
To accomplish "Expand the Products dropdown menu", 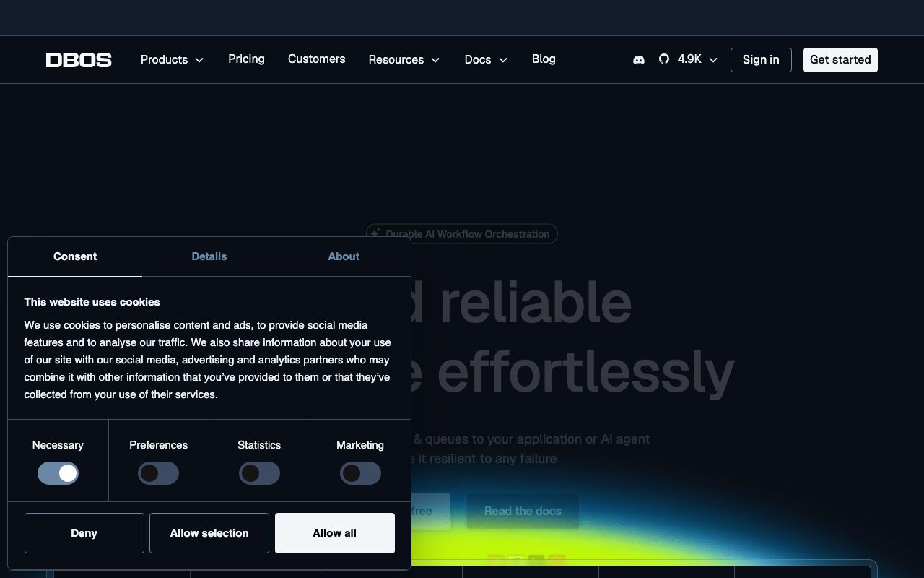I will 173,59.
